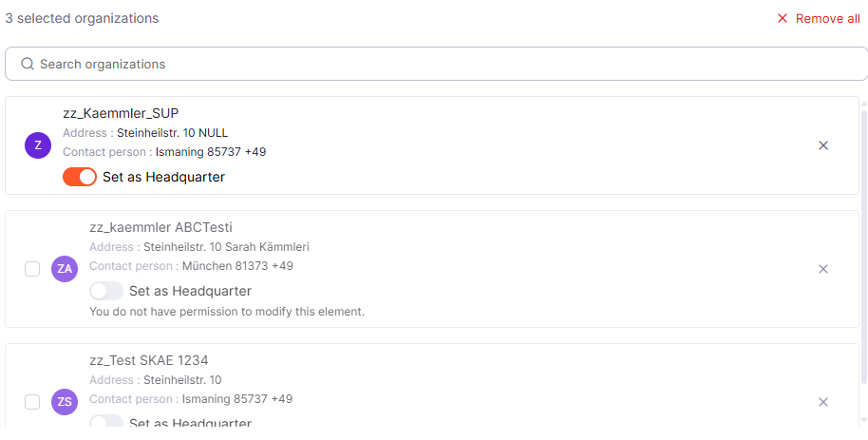Screen dimensions: 868x440
Task: Click the red X icon beside Remove all
Action: click(x=783, y=19)
